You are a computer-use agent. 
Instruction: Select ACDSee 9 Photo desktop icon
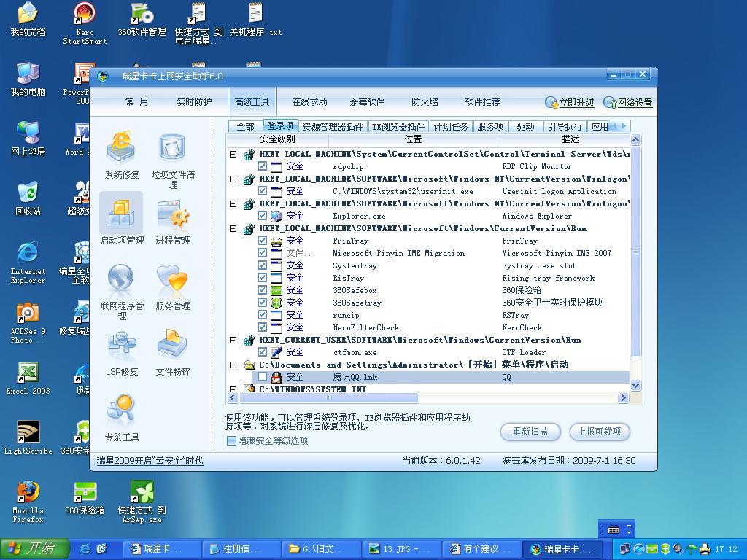(28, 323)
